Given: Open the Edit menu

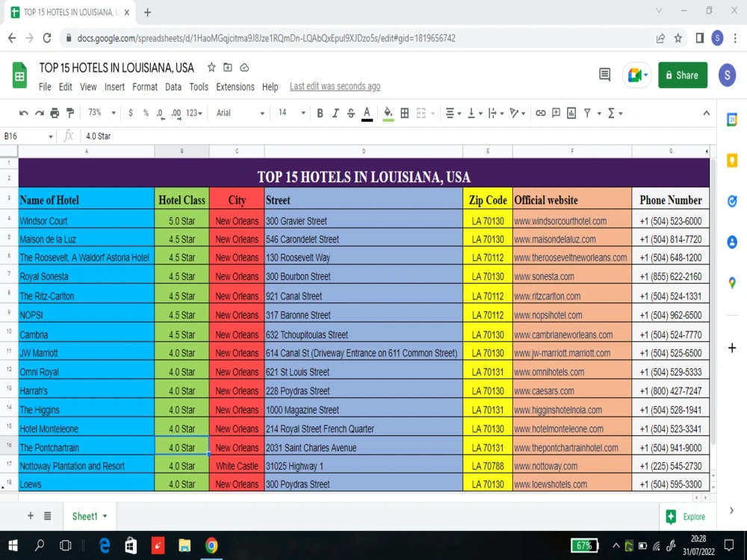Looking at the screenshot, I should point(65,87).
